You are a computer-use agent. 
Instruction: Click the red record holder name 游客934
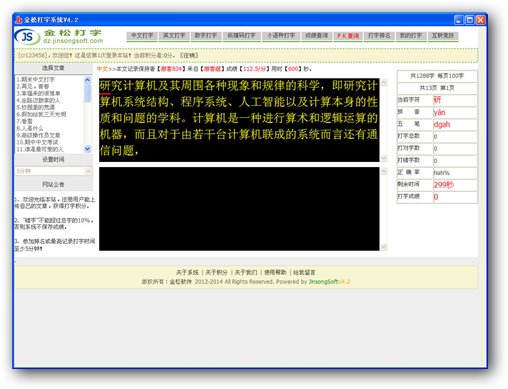(171, 69)
